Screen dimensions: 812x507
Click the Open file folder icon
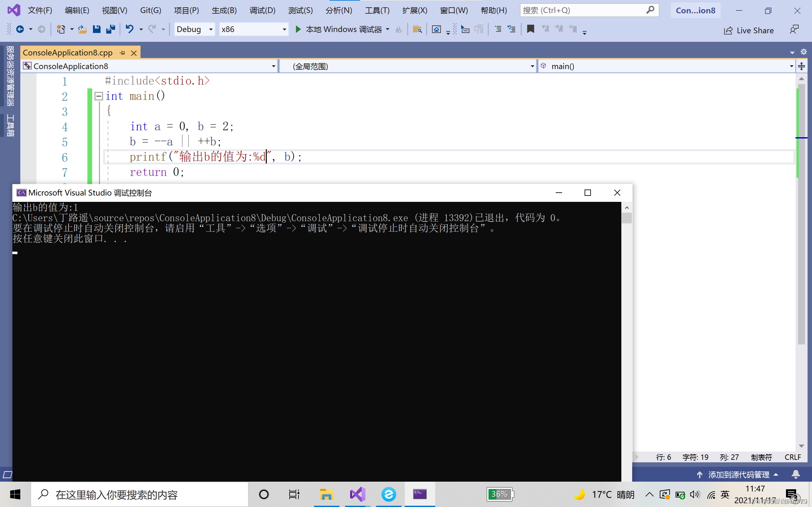coord(82,29)
